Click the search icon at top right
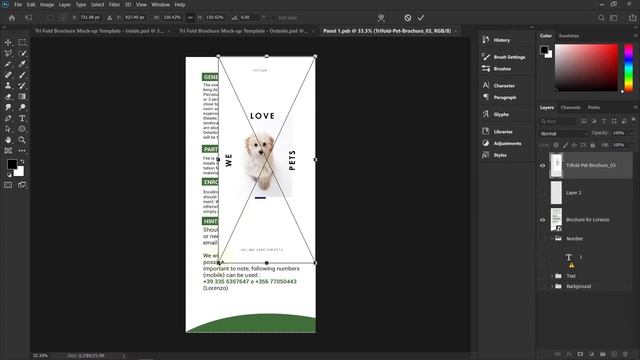The width and height of the screenshot is (640, 360). coord(601,18)
